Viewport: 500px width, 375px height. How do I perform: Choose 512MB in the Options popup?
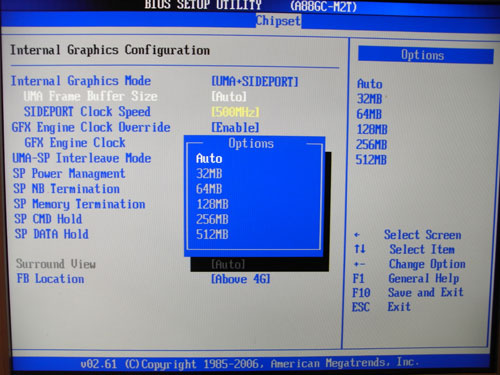pos(212,234)
